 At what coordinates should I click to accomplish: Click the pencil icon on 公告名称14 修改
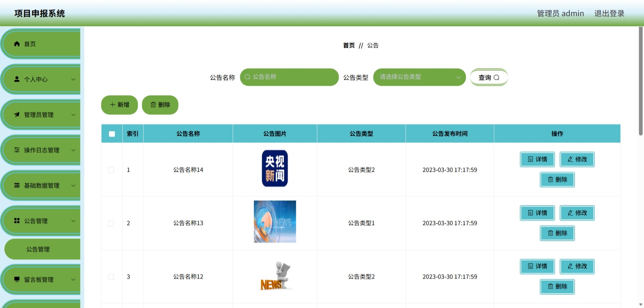[570, 159]
